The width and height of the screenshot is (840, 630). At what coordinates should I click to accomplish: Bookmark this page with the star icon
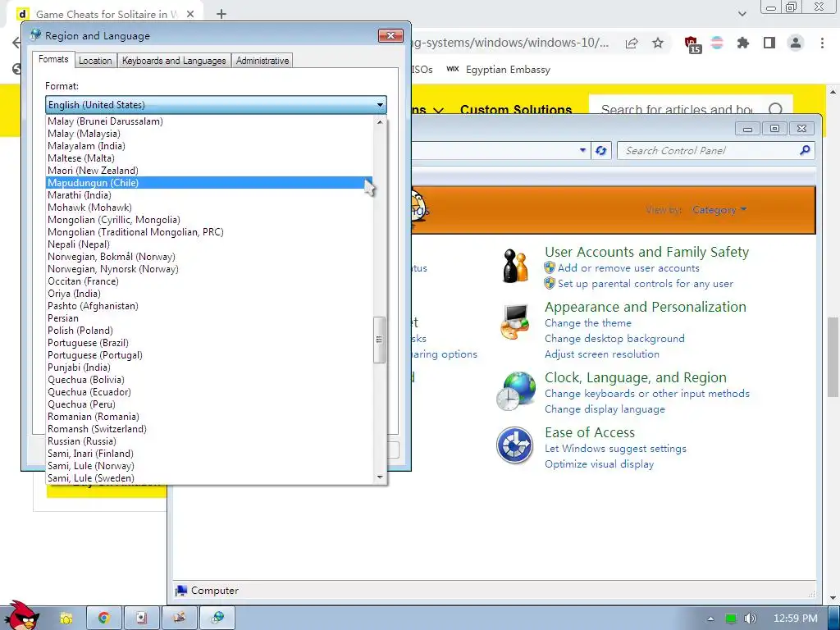[x=658, y=43]
